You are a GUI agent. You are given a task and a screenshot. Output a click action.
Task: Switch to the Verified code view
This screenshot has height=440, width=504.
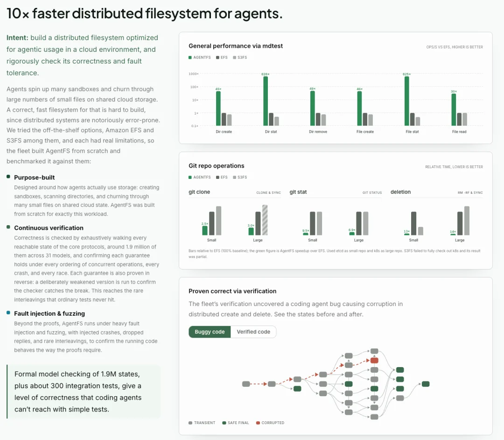253,332
